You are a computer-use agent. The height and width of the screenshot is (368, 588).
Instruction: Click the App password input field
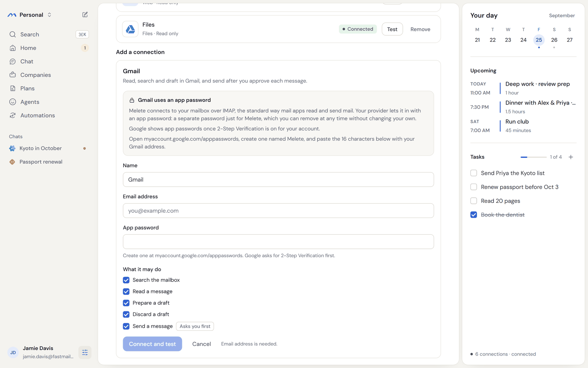click(x=278, y=242)
